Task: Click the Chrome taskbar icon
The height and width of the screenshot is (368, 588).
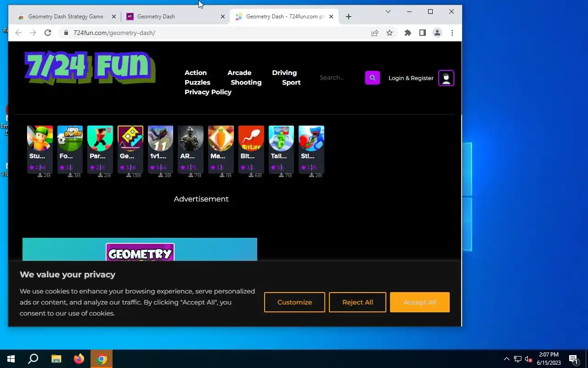Action: [102, 359]
